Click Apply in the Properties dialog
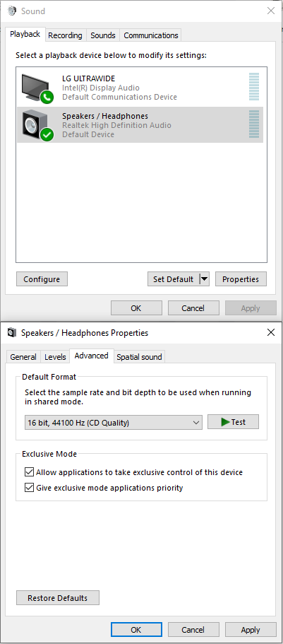The width and height of the screenshot is (283, 644). tap(251, 630)
